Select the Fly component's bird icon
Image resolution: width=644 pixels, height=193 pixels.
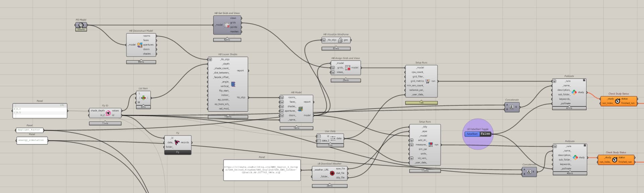tap(177, 142)
